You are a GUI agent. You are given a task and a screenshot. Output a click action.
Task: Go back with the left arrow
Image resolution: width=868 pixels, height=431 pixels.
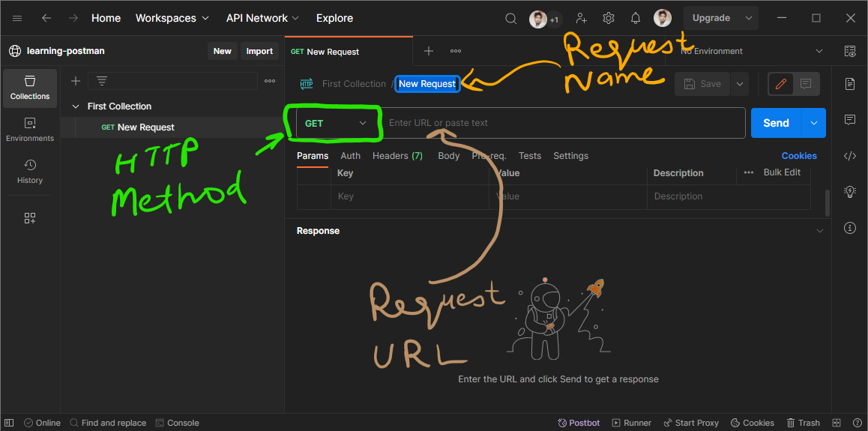(x=46, y=18)
